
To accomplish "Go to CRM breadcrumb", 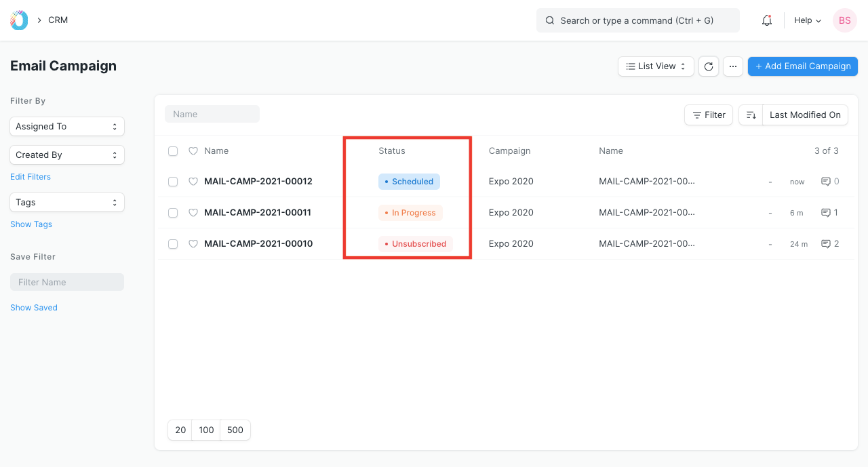I will point(58,20).
